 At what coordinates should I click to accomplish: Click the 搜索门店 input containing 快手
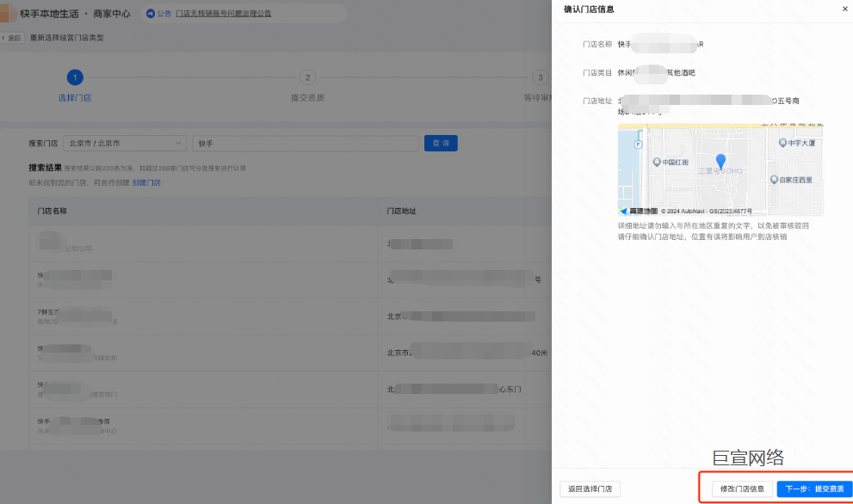click(306, 143)
